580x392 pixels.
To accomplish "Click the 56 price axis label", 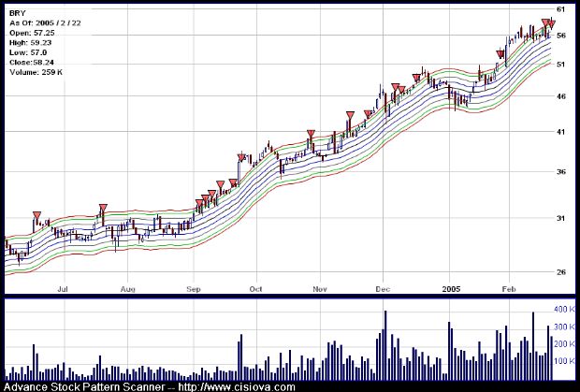I will pyautogui.click(x=560, y=36).
